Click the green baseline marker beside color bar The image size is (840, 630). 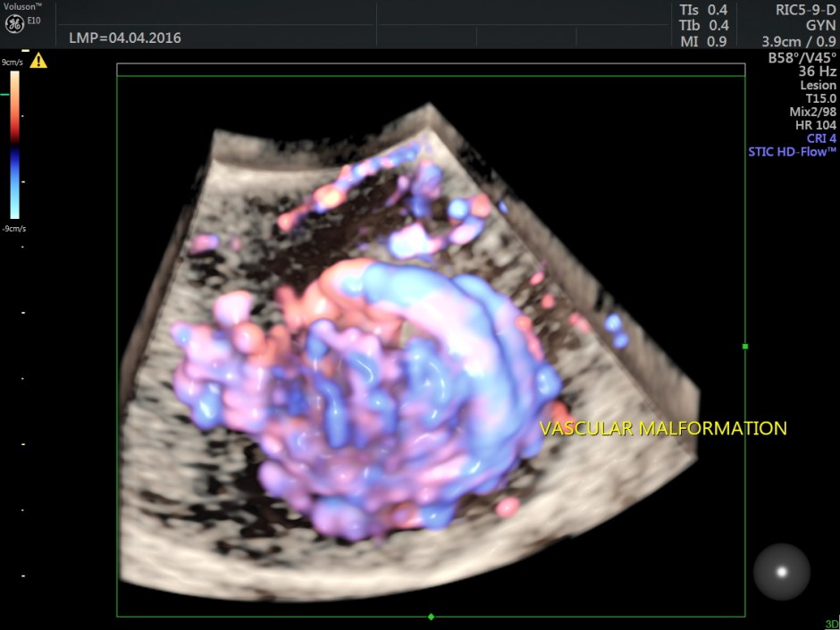pyautogui.click(x=4, y=93)
